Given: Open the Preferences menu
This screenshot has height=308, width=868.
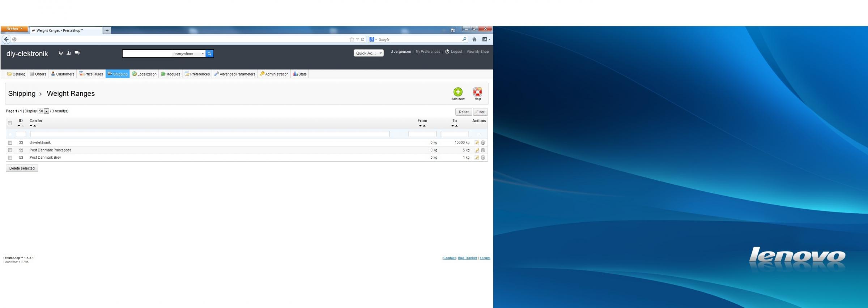Looking at the screenshot, I should click(x=197, y=74).
